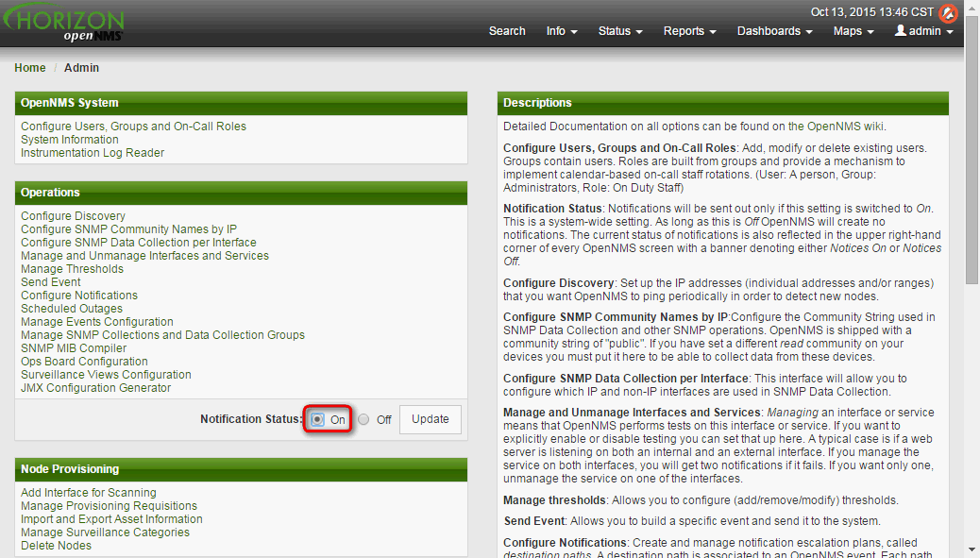Open Ops Board Configuration

(84, 362)
